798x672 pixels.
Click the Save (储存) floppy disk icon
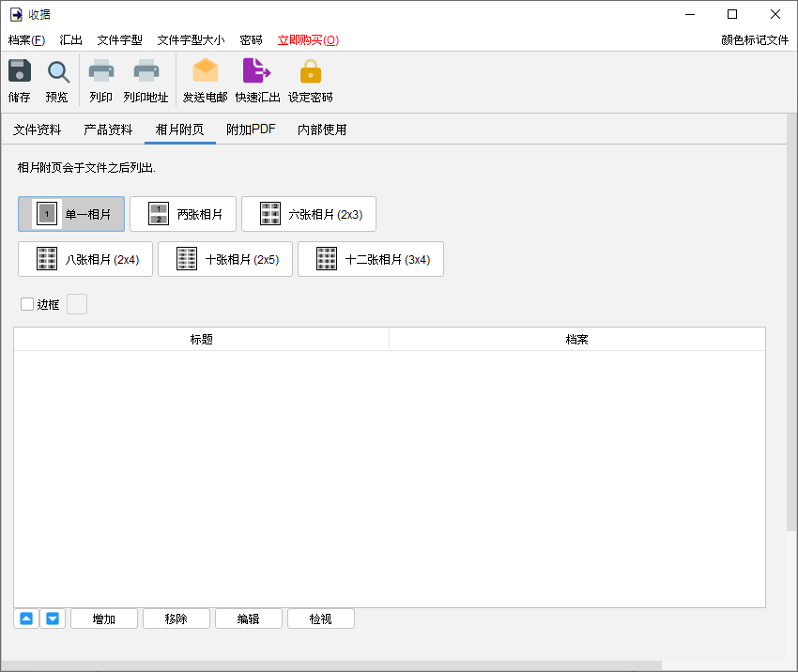(20, 70)
